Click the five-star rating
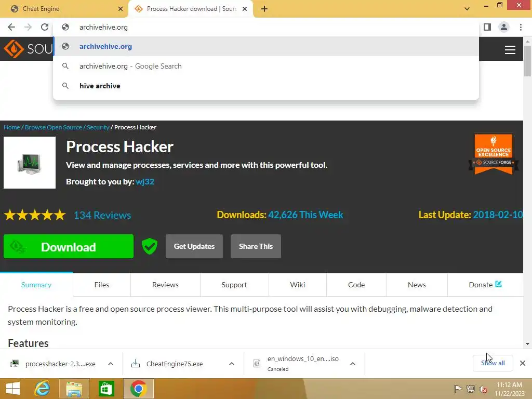Screen dimensions: 532x399 pyautogui.click(x=35, y=215)
